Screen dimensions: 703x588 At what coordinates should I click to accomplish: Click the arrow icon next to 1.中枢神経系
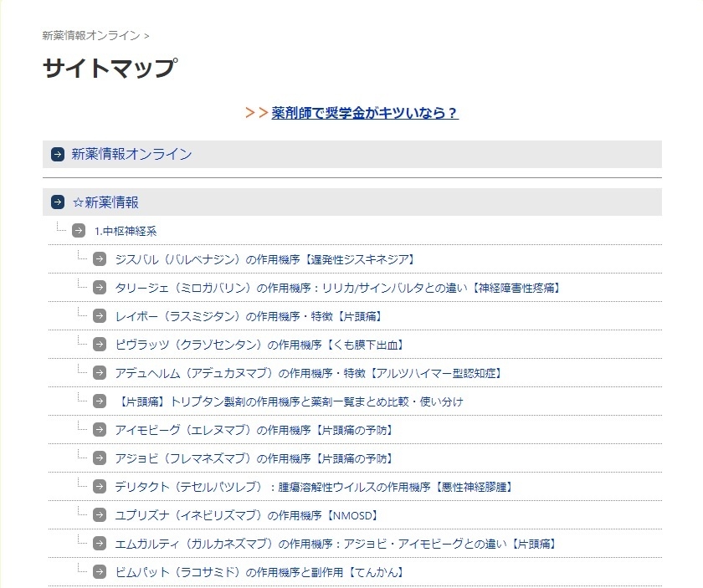pos(78,229)
